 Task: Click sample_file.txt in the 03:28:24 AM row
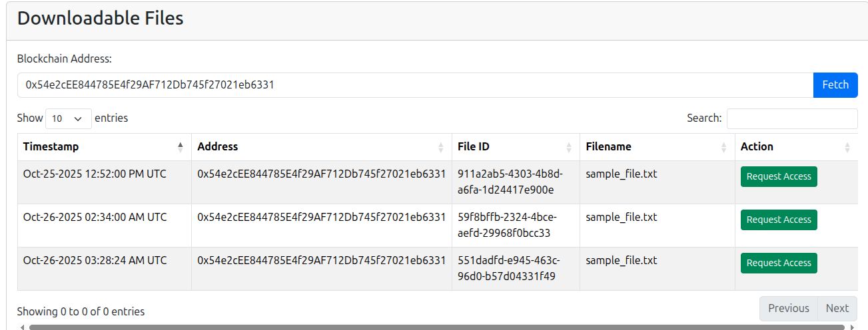coord(622,261)
